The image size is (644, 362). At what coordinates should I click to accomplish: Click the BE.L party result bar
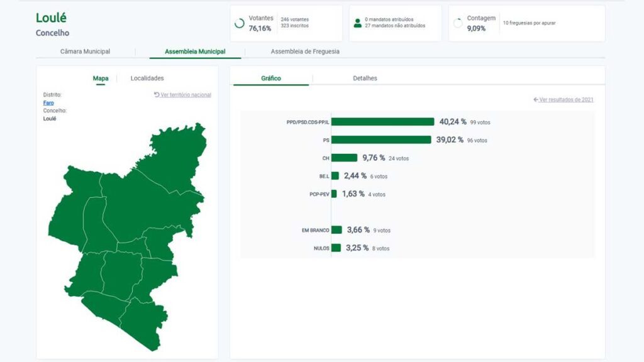335,176
